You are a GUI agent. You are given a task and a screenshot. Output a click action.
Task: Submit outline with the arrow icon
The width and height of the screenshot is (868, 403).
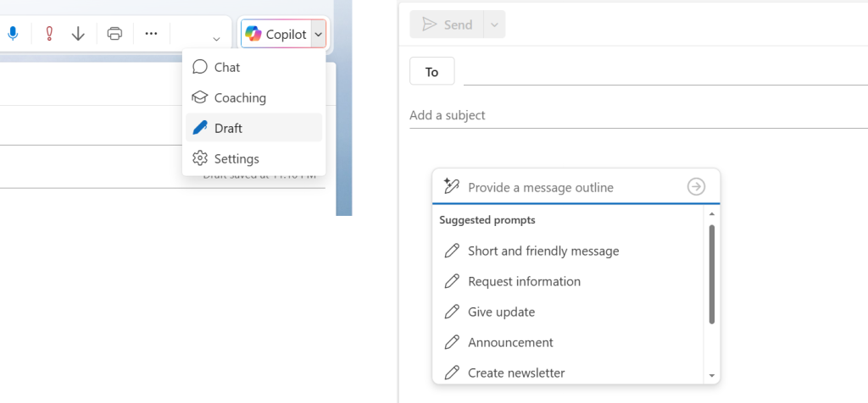pyautogui.click(x=696, y=187)
